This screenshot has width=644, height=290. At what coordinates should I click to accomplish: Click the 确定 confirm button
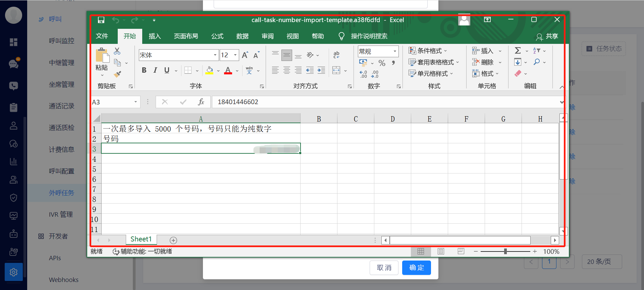click(x=417, y=268)
